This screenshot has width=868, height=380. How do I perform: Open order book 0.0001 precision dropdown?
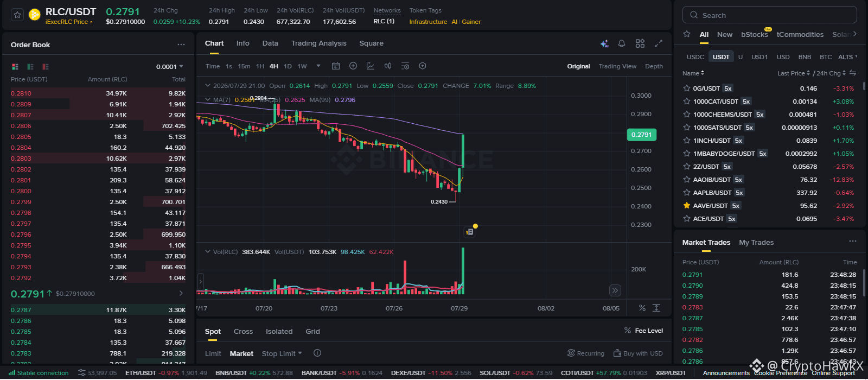click(x=170, y=67)
